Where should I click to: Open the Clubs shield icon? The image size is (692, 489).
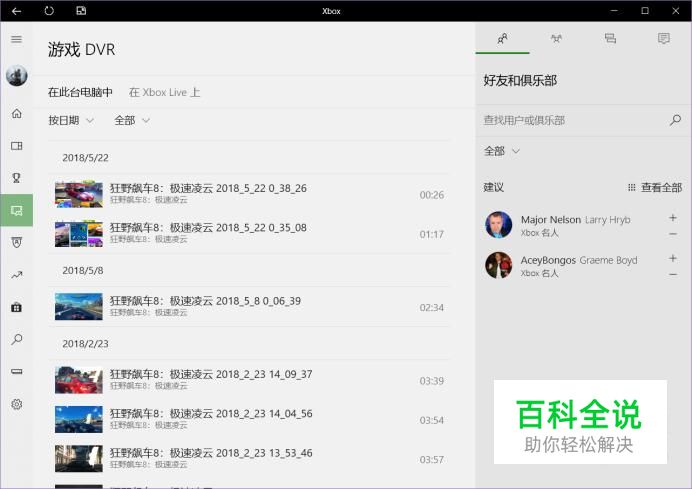[x=16, y=242]
